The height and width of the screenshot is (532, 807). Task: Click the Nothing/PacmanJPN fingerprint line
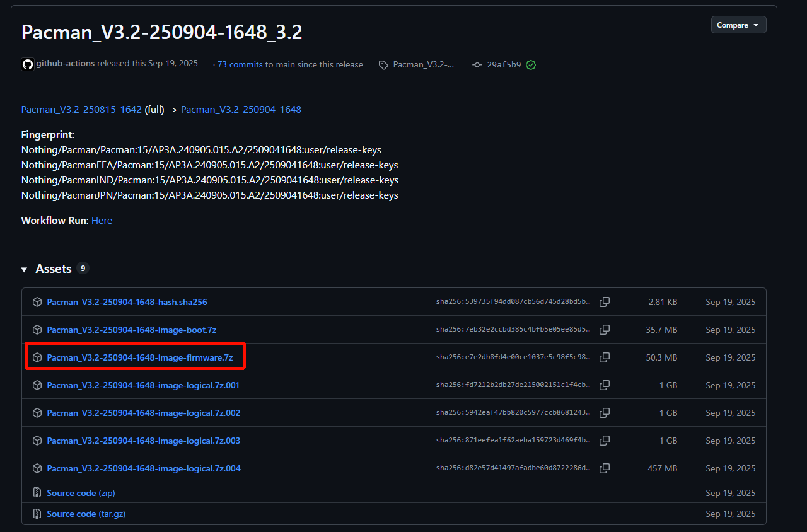click(210, 195)
